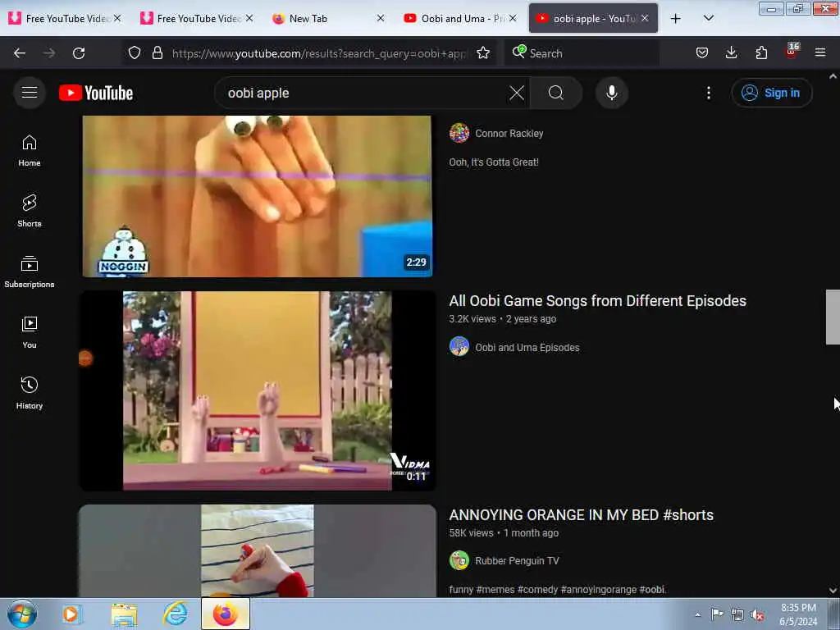Open 'ANNOYING ORANGE IN MY BED #shorts' title

click(582, 515)
